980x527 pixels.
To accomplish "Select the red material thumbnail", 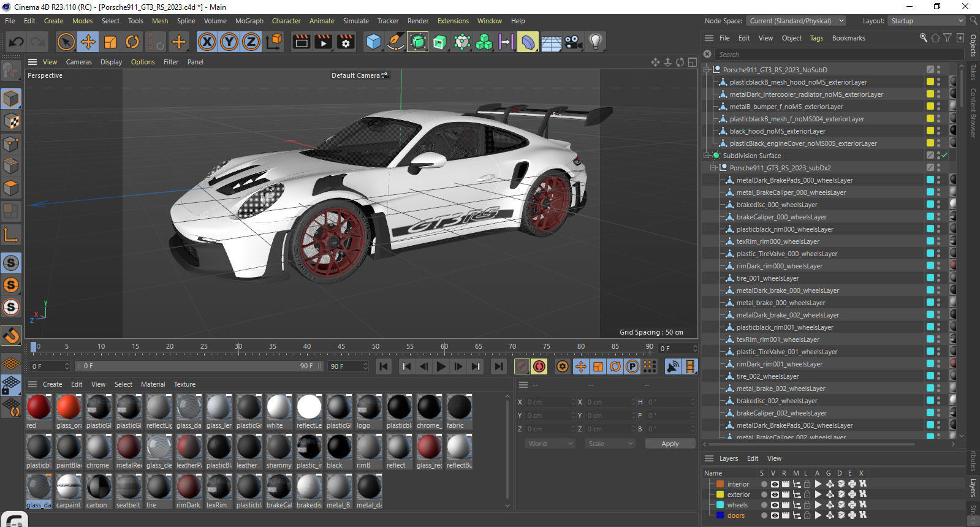I will click(39, 407).
